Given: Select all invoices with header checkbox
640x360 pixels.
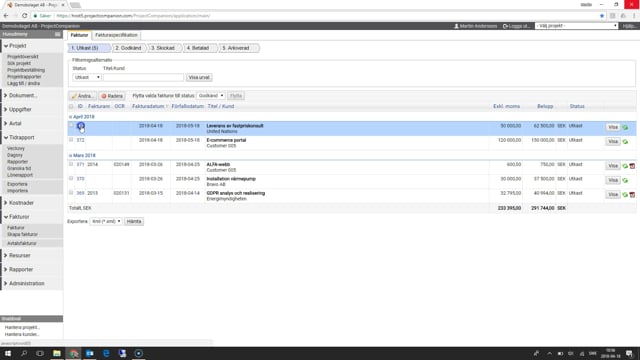Looking at the screenshot, I should point(71,106).
